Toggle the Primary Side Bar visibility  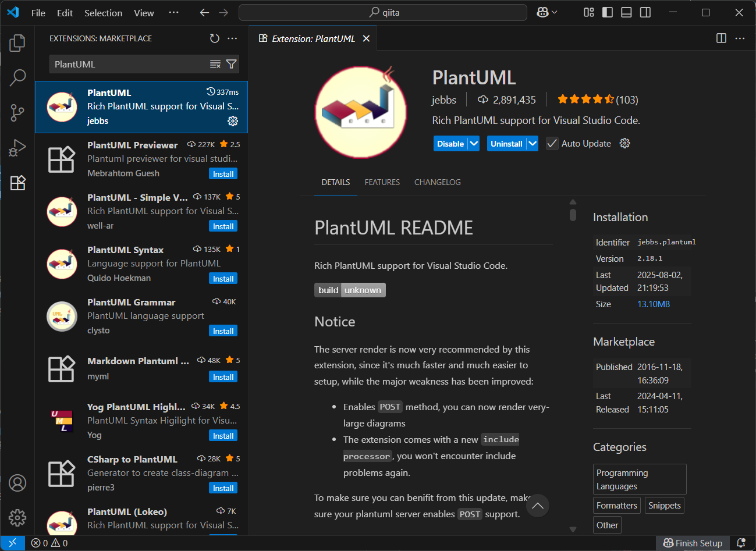coord(607,12)
